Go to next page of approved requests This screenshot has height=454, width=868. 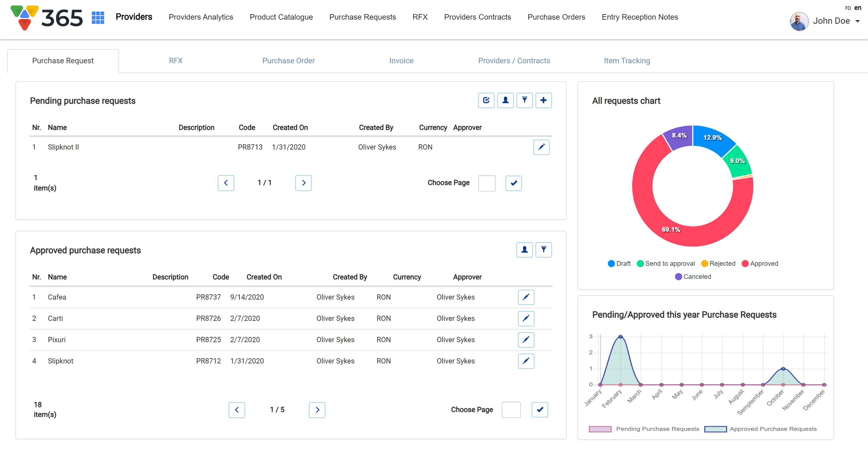tap(317, 410)
